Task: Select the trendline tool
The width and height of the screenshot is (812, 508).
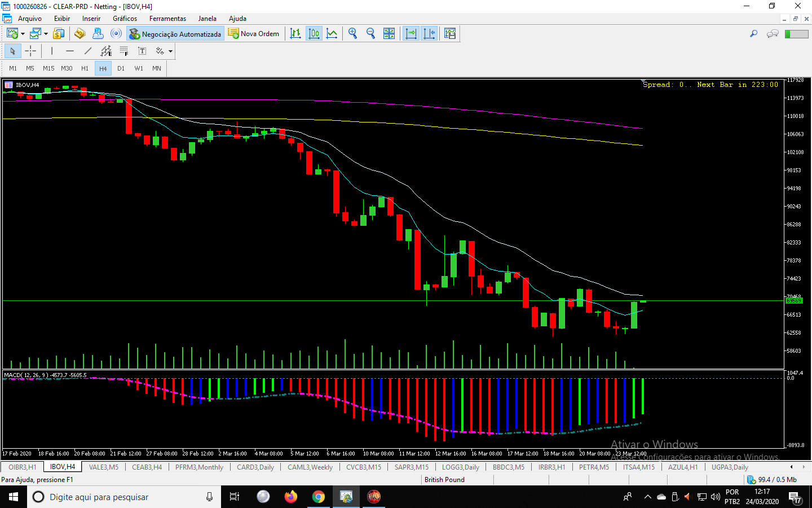Action: pyautogui.click(x=88, y=51)
